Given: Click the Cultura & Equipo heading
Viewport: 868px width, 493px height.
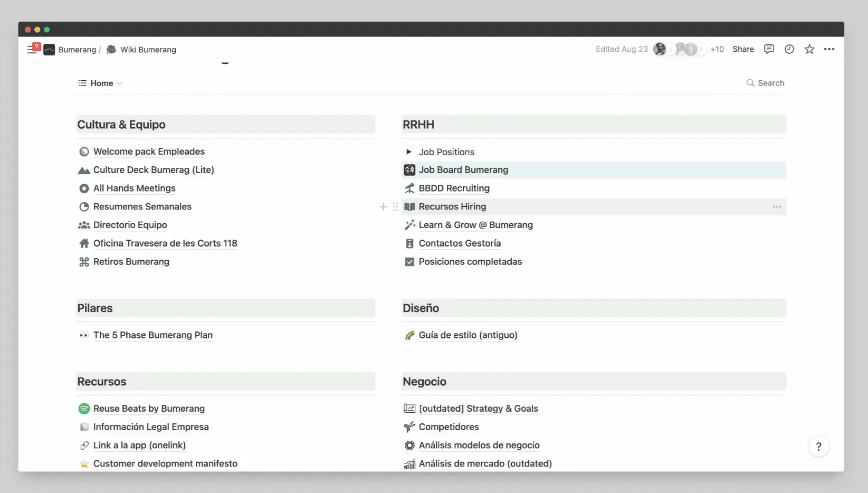Looking at the screenshot, I should coord(121,125).
